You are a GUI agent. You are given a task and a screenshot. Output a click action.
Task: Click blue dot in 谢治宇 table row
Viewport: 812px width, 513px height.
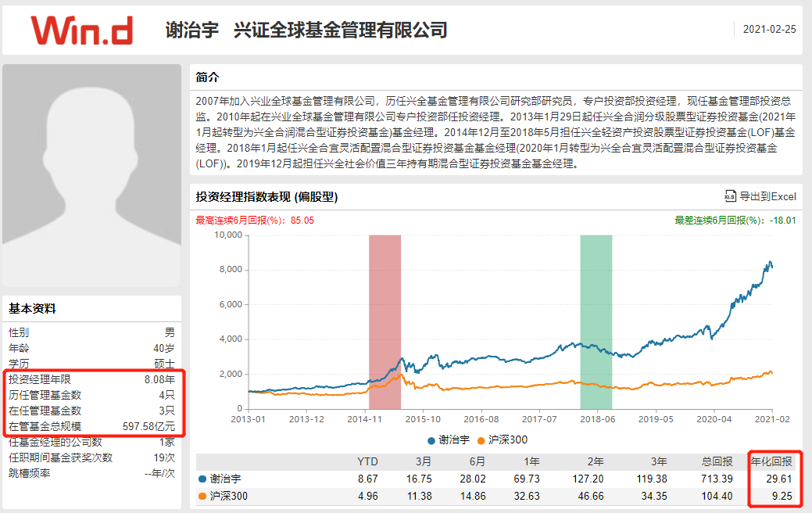[202, 479]
